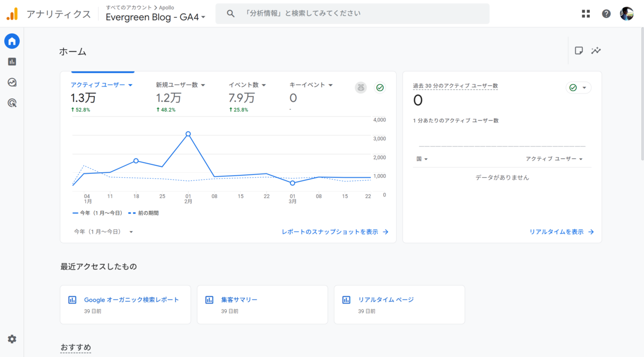Image resolution: width=644 pixels, height=357 pixels.
Task: Click the 前の期間 legend entry
Action: coord(143,213)
